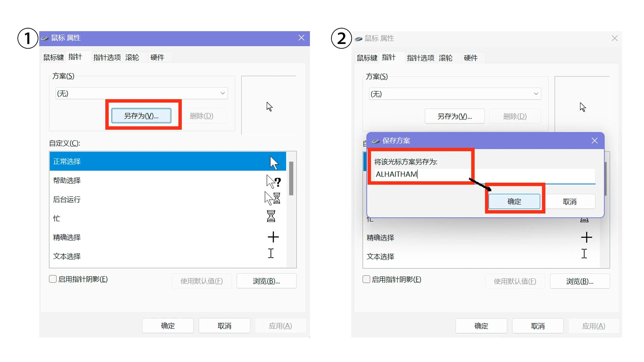Expand the left 方案 scheme dropdown
This screenshot has height=362, width=644.
pyautogui.click(x=222, y=94)
